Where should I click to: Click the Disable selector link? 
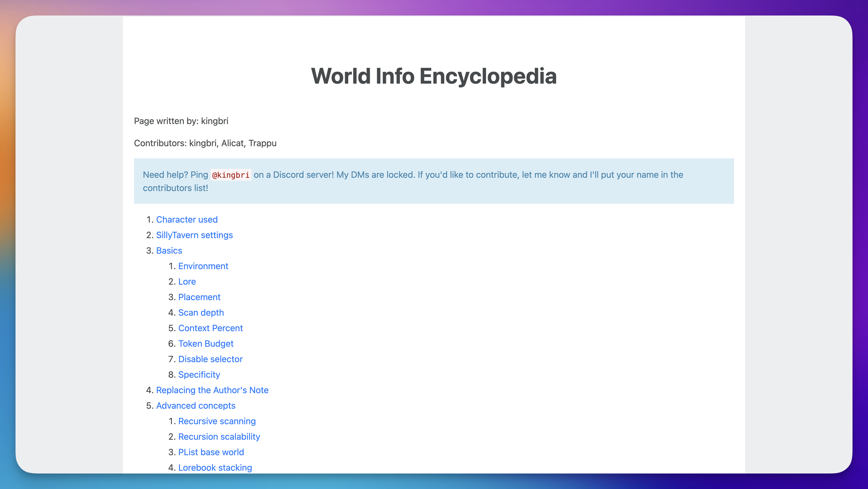[210, 359]
